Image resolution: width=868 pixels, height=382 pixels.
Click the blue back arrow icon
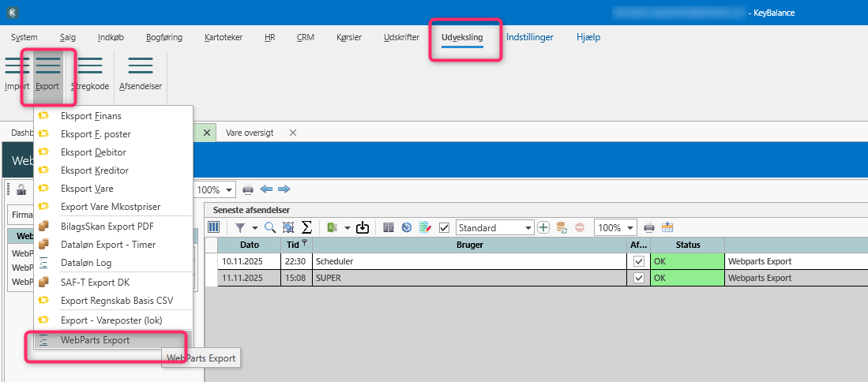pos(267,189)
